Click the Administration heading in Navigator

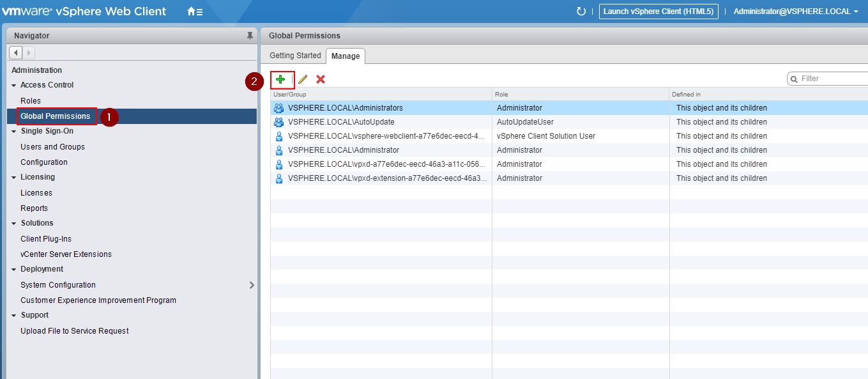(x=37, y=70)
